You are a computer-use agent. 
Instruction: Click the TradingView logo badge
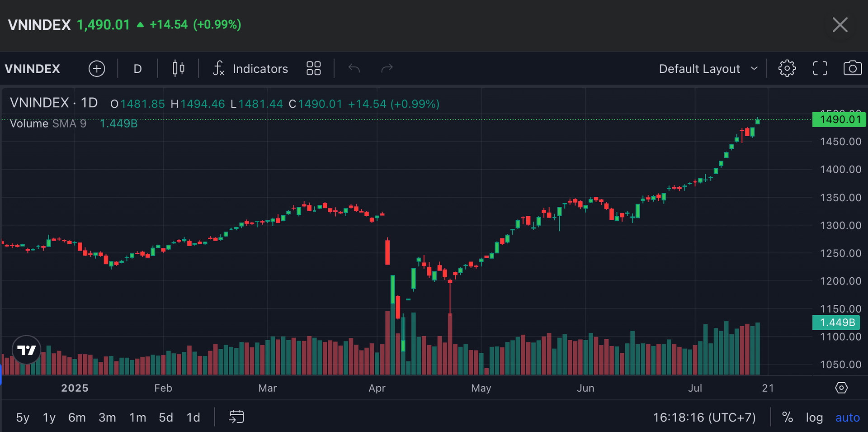tap(27, 350)
